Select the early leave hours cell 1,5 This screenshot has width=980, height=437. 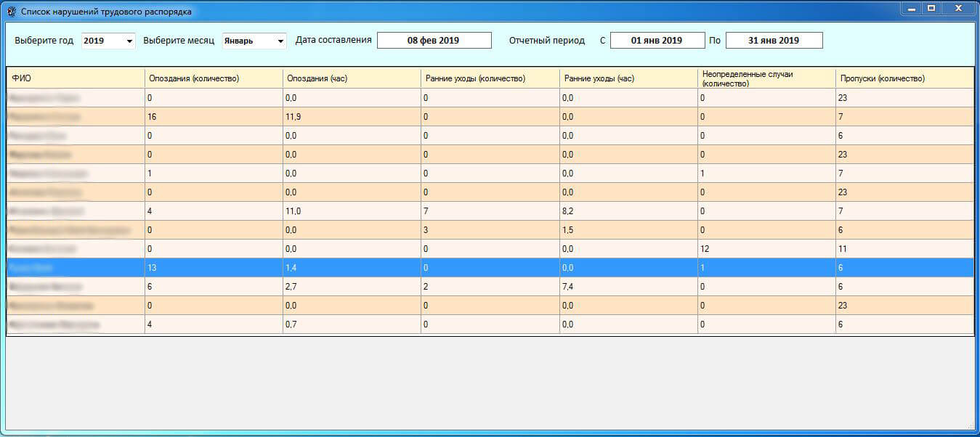click(628, 230)
